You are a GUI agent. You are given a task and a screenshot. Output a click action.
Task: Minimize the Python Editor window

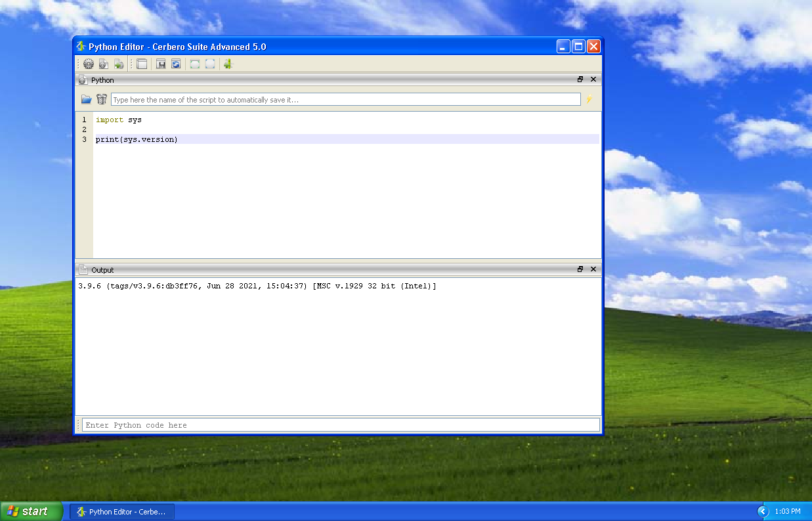pos(563,46)
